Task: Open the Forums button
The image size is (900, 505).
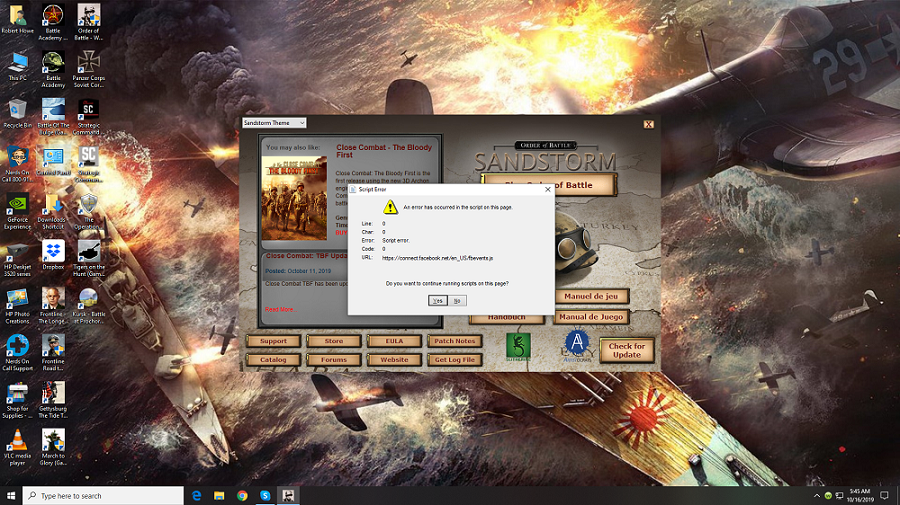Action: 334,360
